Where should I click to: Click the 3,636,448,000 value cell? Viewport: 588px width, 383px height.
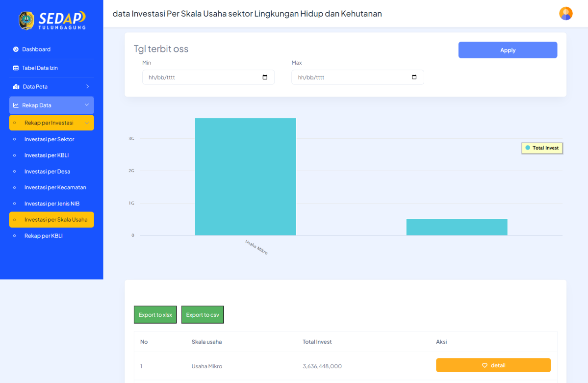(322, 366)
